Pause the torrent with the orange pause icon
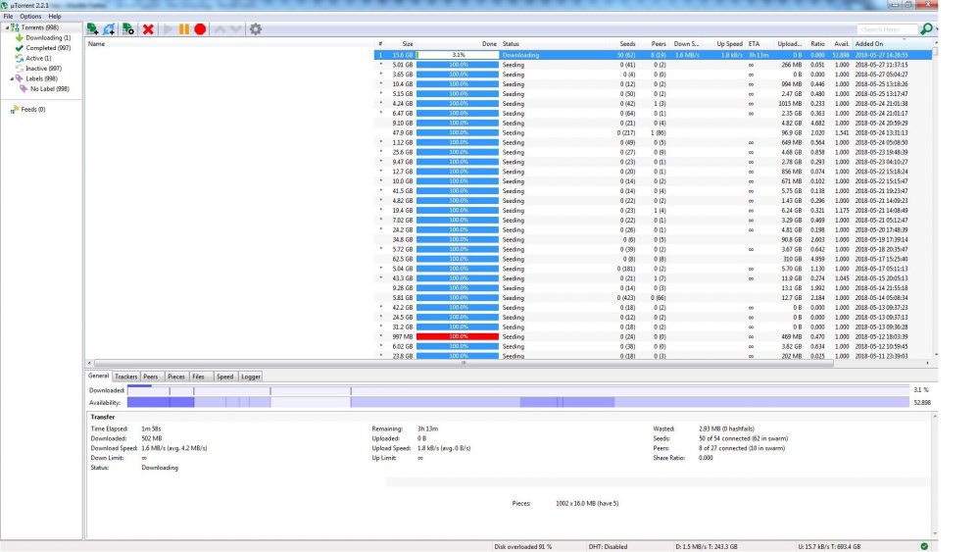The height and width of the screenshot is (552, 980). [x=184, y=28]
